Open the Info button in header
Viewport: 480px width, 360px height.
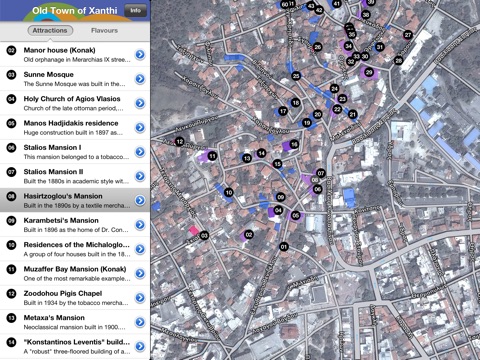(135, 10)
